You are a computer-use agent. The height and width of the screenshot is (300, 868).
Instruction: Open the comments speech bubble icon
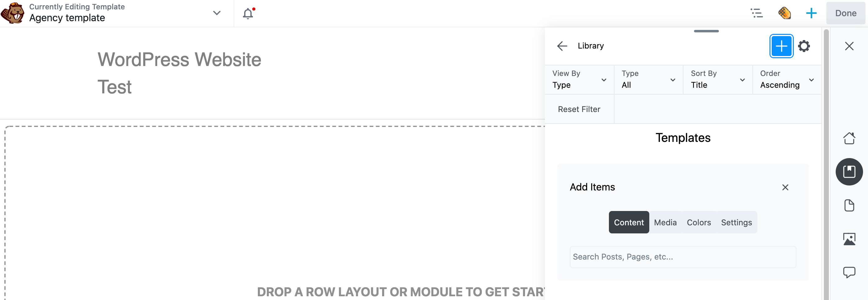tap(849, 272)
